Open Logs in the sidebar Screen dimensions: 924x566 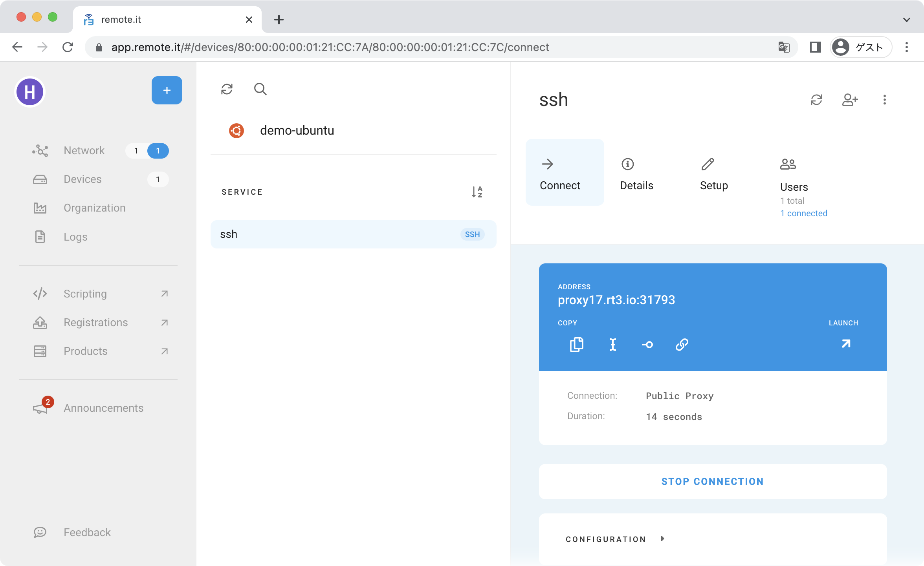(x=98, y=237)
